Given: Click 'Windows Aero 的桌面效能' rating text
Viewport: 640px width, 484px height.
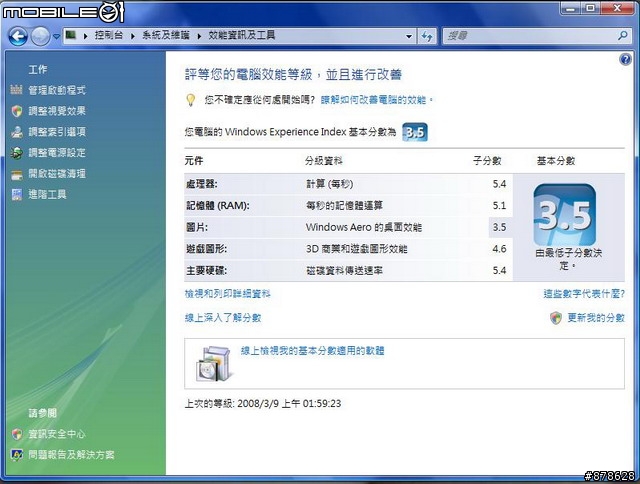Looking at the screenshot, I should point(364,227).
